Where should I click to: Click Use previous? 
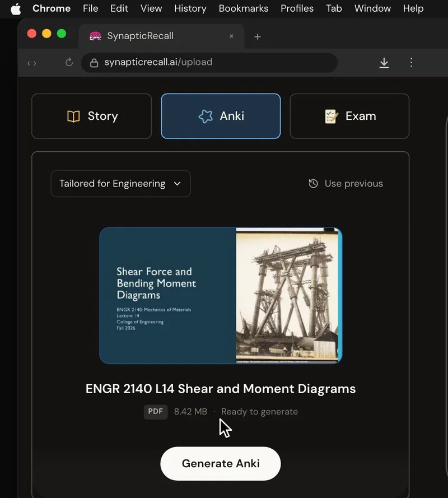(x=346, y=184)
